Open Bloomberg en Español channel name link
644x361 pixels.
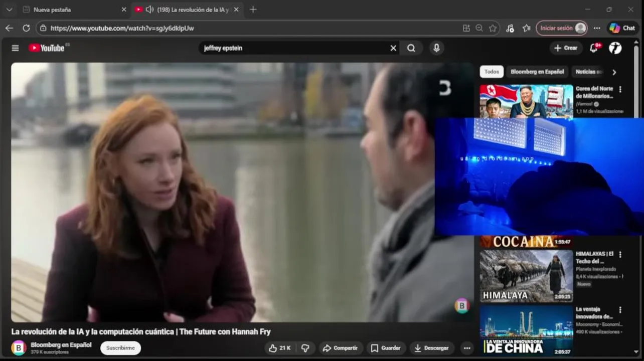pyautogui.click(x=61, y=345)
